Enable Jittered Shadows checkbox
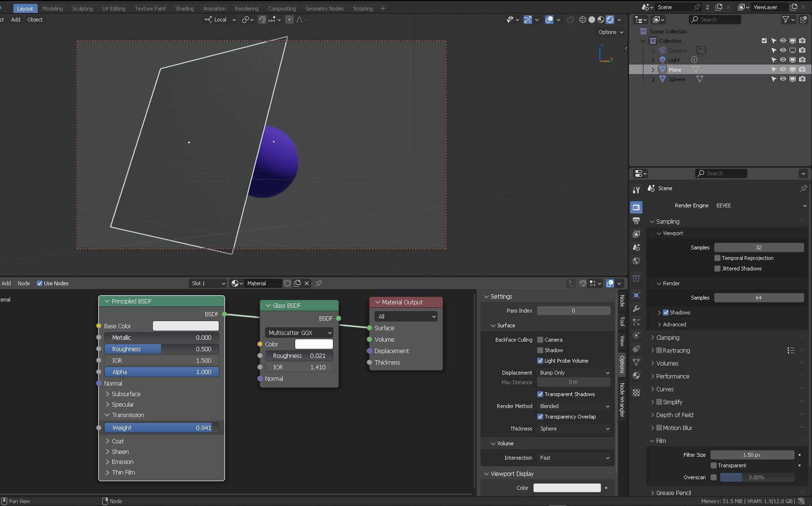 coord(717,269)
